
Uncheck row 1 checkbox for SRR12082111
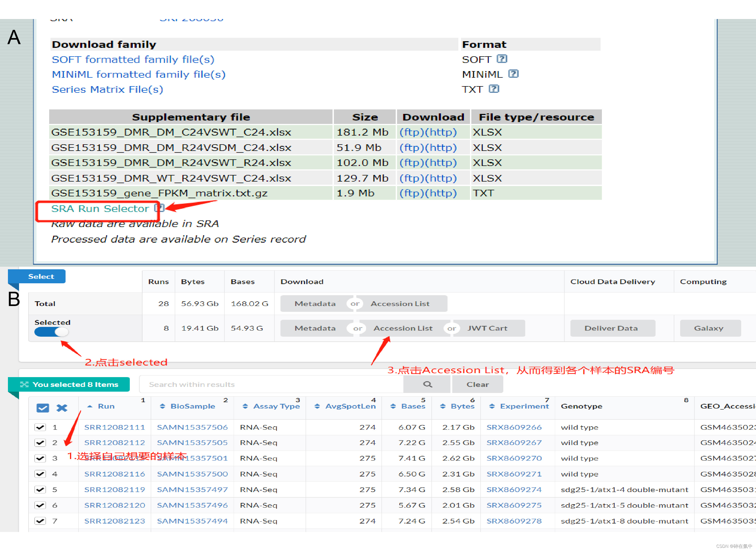point(40,427)
